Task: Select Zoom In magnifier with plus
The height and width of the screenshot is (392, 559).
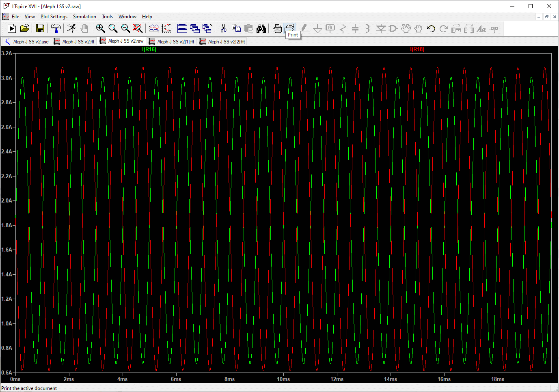Action: pos(100,28)
